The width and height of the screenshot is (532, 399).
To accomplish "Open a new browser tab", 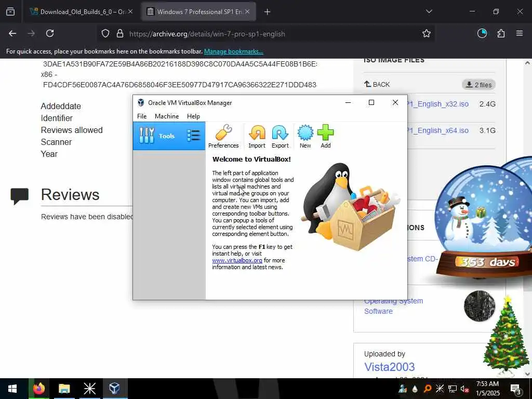I will point(268,12).
